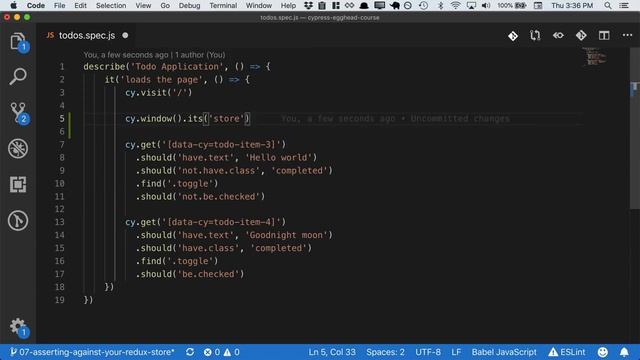Viewport: 640px width, 360px height.
Task: Open the volume control in menu bar
Action: tap(486, 6)
